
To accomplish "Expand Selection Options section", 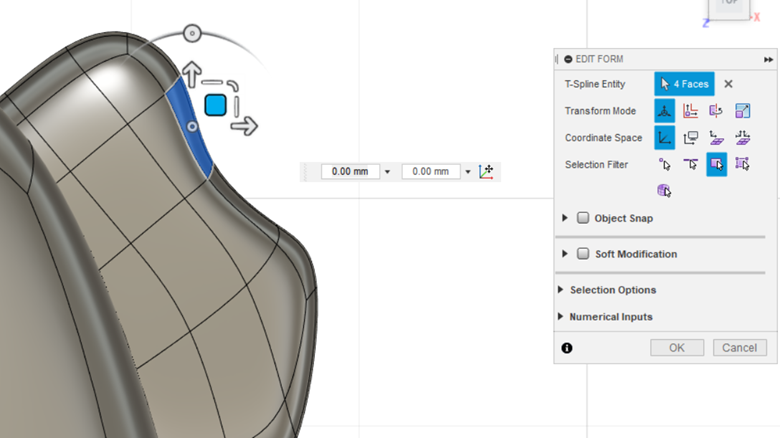I will click(561, 290).
